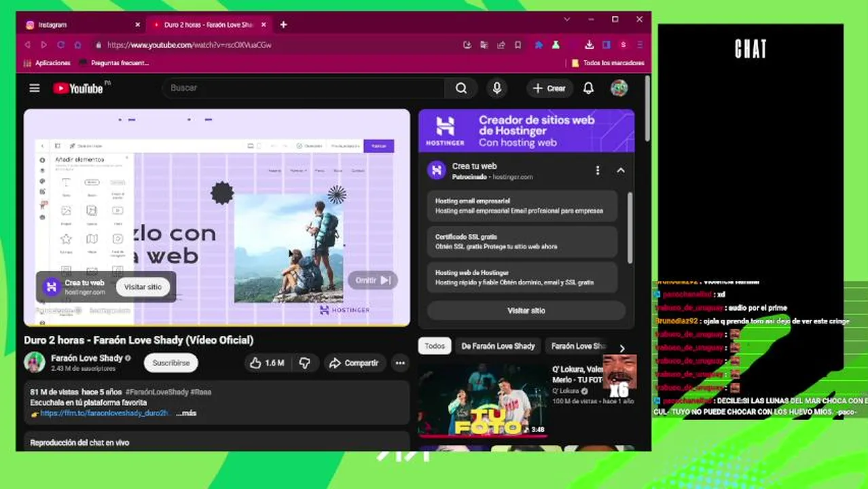Viewport: 868px width, 489px height.
Task: Reload the page
Action: (60, 45)
